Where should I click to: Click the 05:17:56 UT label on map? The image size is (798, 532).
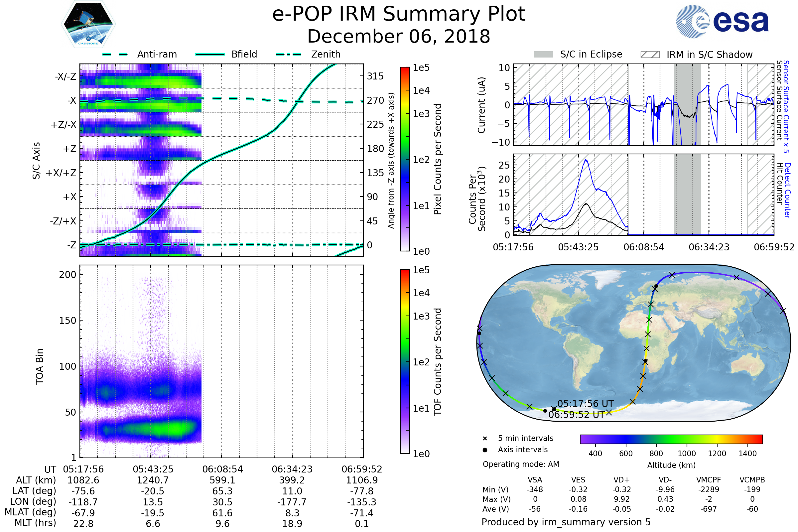(x=585, y=404)
